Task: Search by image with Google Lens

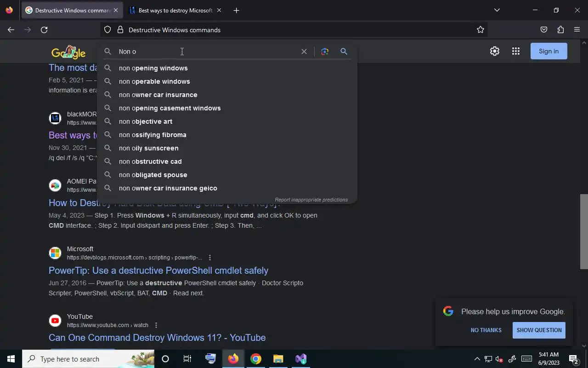Action: point(325,52)
